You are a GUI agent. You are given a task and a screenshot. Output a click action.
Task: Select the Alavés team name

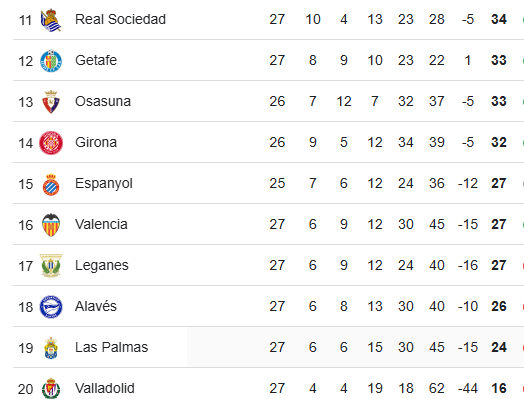tap(96, 306)
